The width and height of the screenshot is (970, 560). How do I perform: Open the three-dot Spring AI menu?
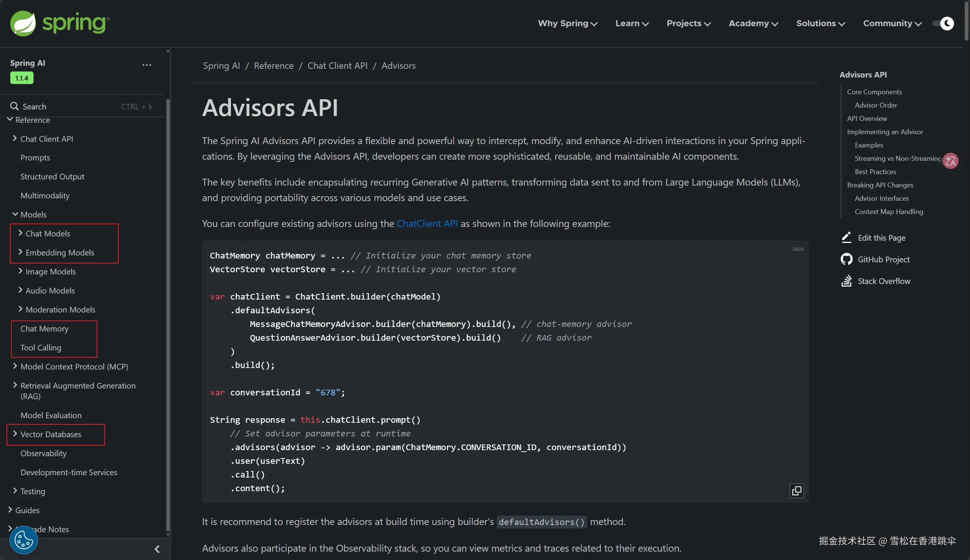pyautogui.click(x=147, y=65)
